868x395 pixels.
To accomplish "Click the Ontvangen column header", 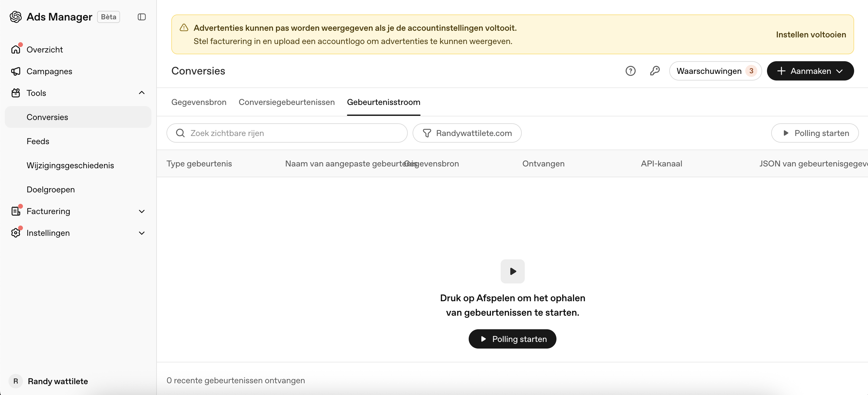I will [543, 164].
